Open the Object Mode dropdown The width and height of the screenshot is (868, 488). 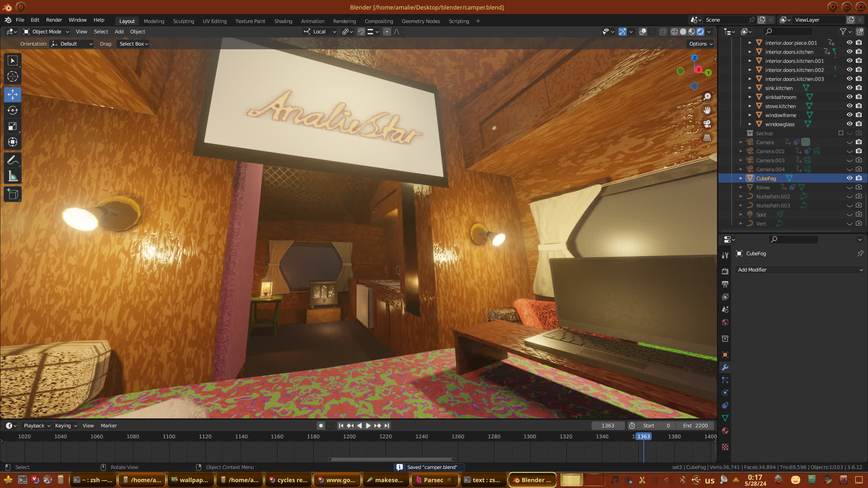coord(46,32)
